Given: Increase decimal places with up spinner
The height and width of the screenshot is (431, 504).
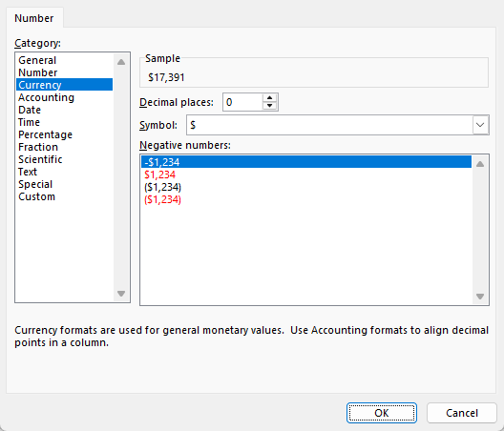Looking at the screenshot, I should coord(270,98).
